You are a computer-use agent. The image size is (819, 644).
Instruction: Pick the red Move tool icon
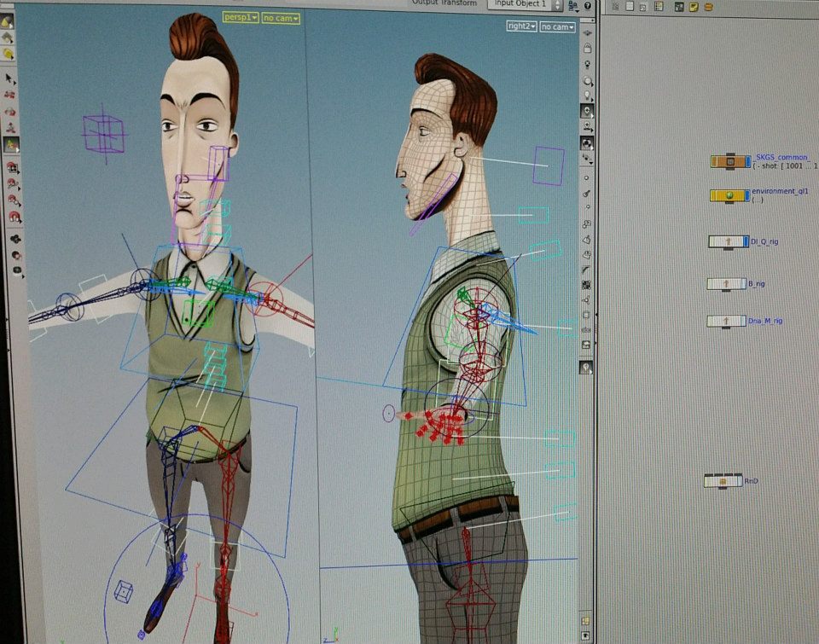point(9,95)
